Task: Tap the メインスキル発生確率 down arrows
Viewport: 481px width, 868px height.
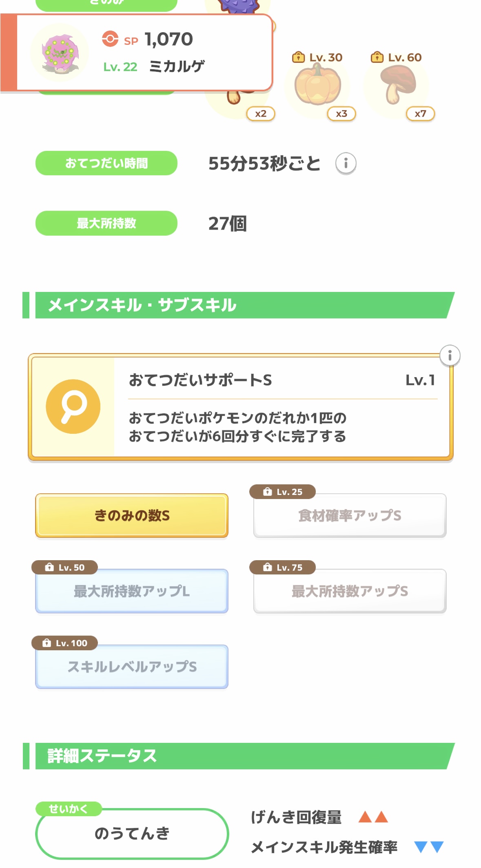Action: [428, 847]
